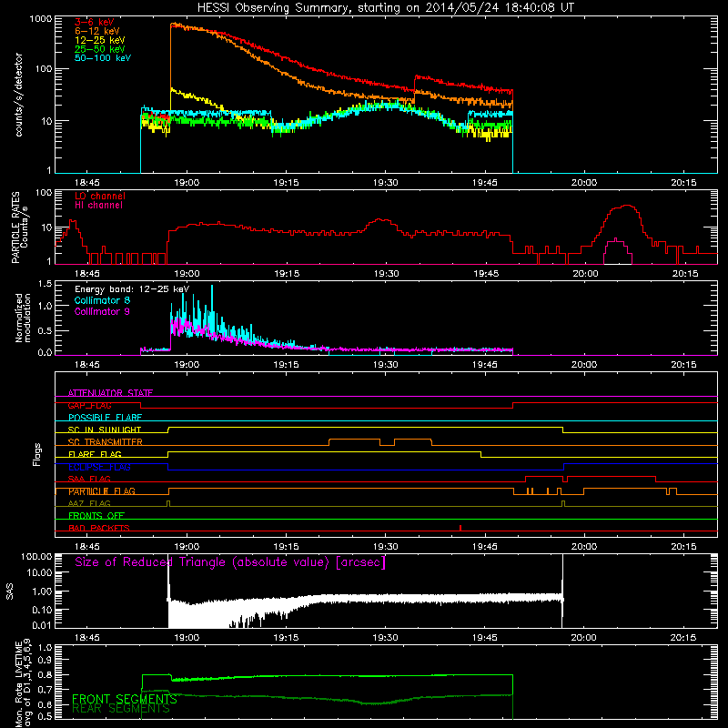This screenshot has width=728, height=728.
Task: Click the GAP_FLAG label
Action: coord(89,405)
